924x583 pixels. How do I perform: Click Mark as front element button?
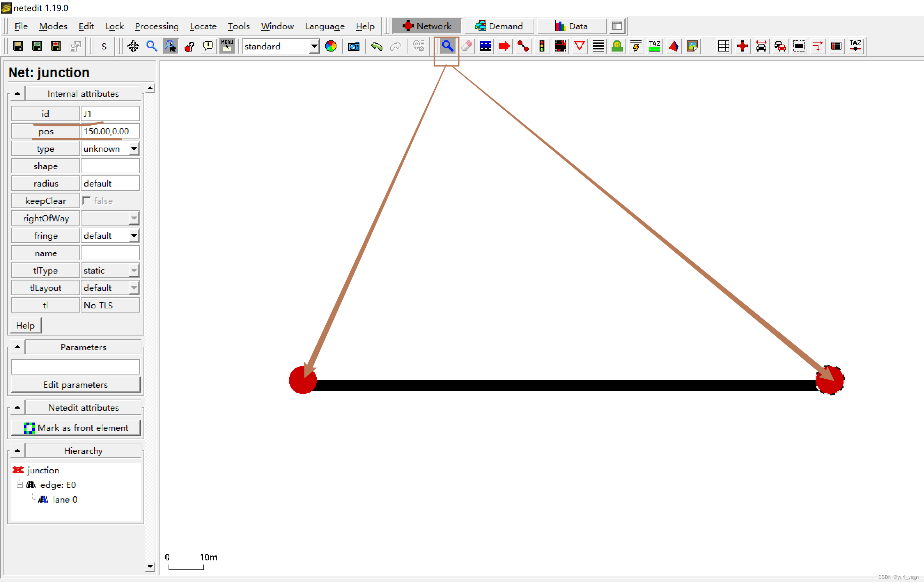(76, 428)
